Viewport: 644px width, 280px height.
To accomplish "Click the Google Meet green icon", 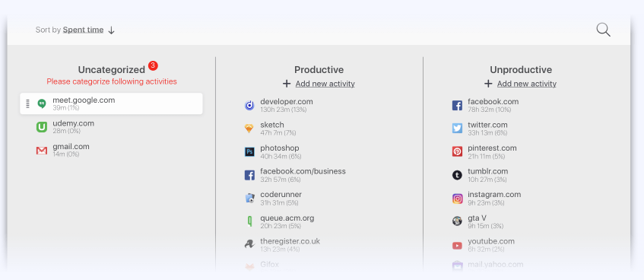I will pyautogui.click(x=42, y=104).
